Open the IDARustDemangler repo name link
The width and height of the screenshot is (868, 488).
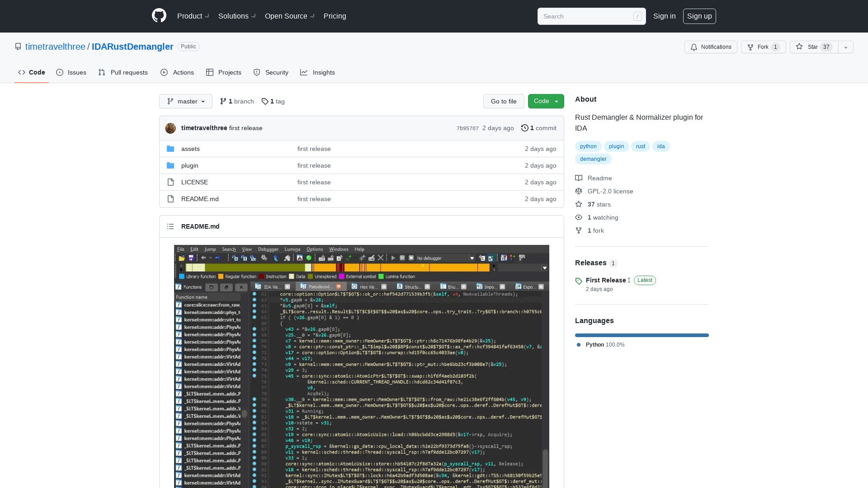click(132, 47)
